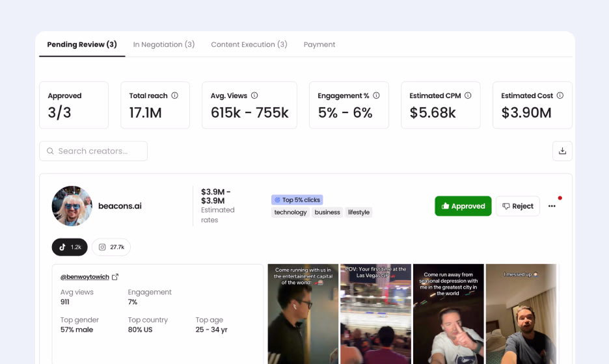Click the Avg. Views info icon

pos(254,96)
